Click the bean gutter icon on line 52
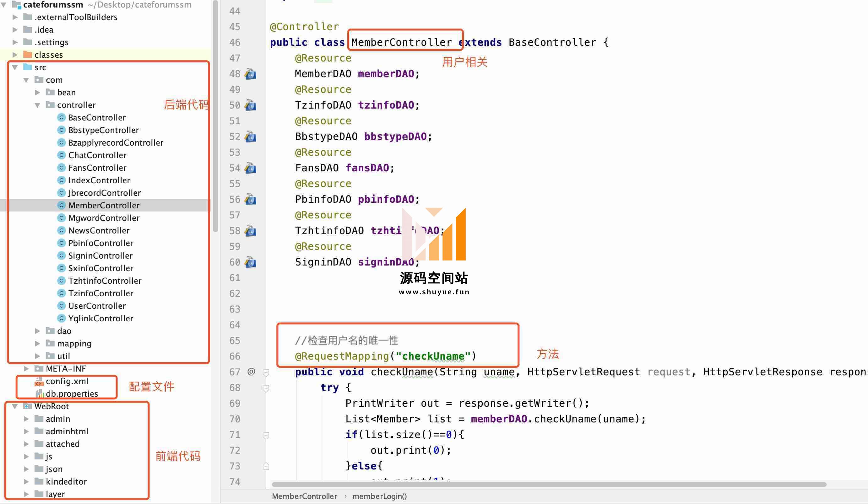868x504 pixels. 250,137
